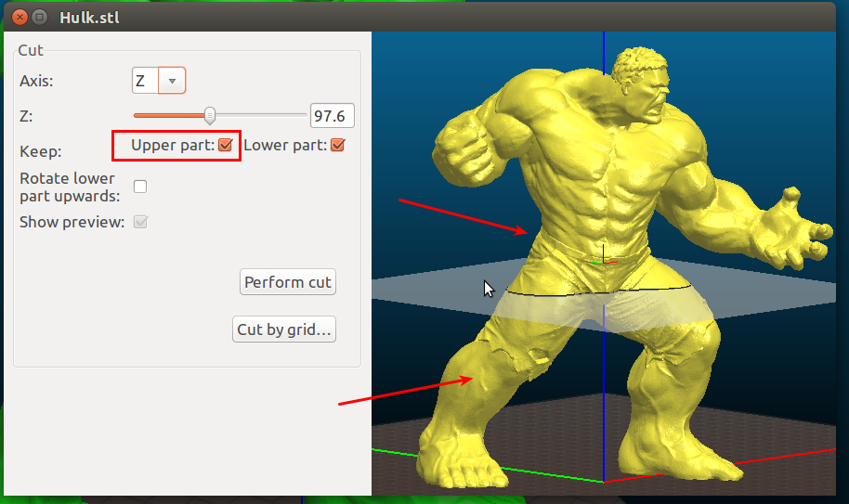Uncheck the Upper part checkbox

coord(225,145)
